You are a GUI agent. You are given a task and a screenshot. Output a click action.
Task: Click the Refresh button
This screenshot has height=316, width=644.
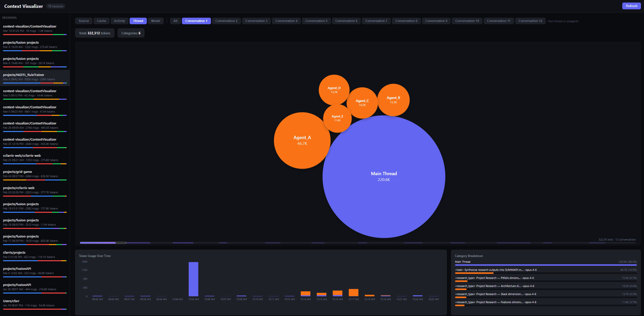click(x=631, y=6)
